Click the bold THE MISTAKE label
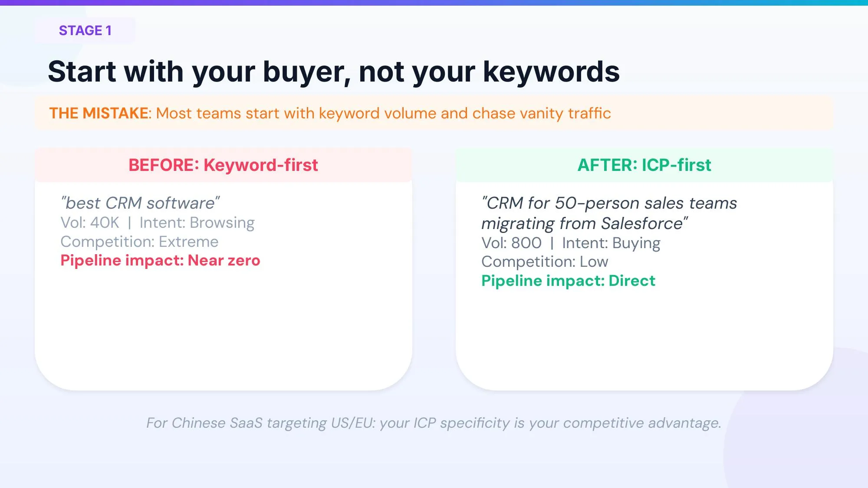 [x=99, y=113]
